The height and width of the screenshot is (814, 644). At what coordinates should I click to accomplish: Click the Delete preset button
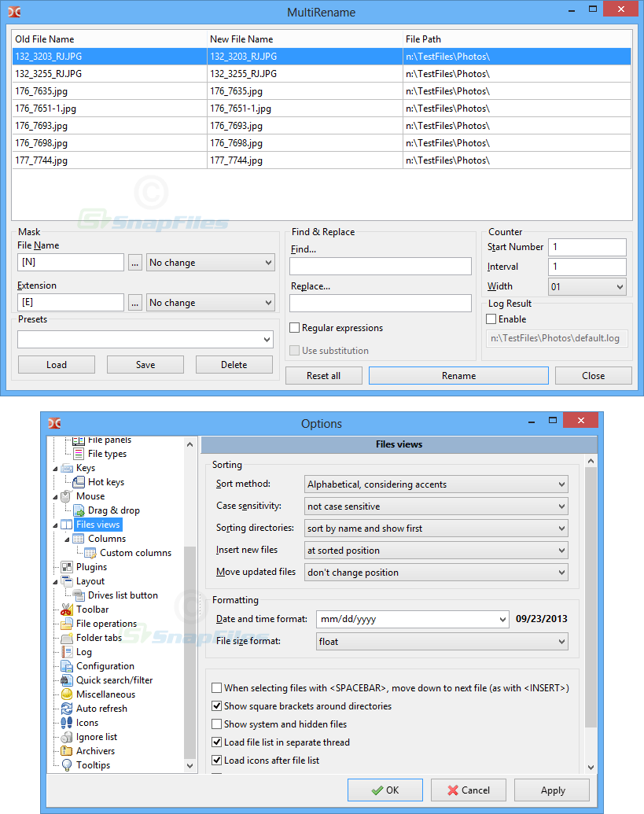234,364
